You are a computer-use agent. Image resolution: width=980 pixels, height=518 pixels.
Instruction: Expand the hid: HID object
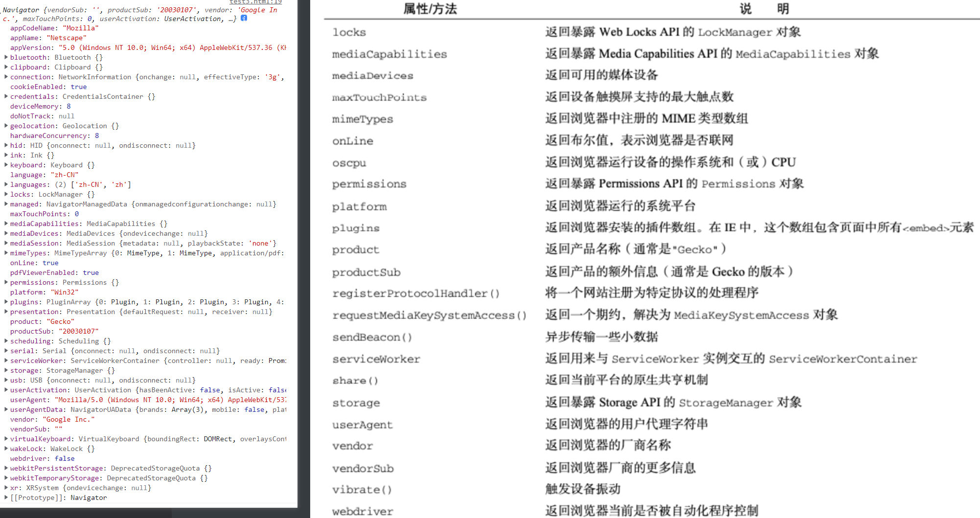coord(6,145)
